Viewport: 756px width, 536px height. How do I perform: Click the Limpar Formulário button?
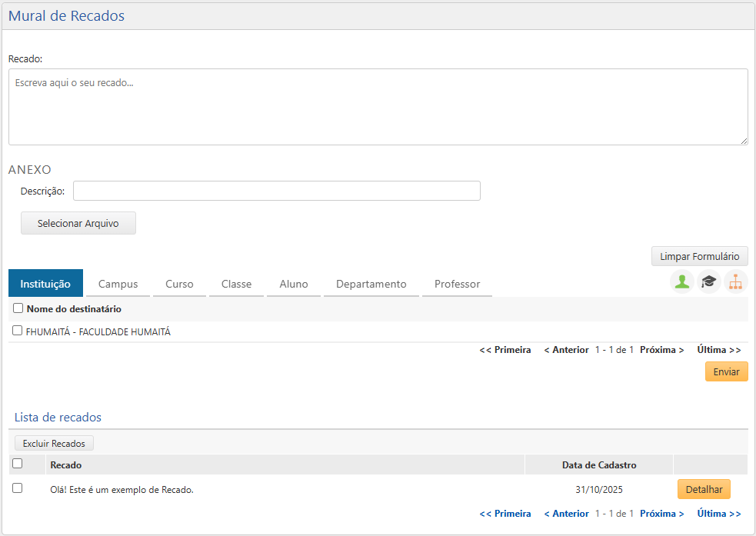tap(699, 256)
